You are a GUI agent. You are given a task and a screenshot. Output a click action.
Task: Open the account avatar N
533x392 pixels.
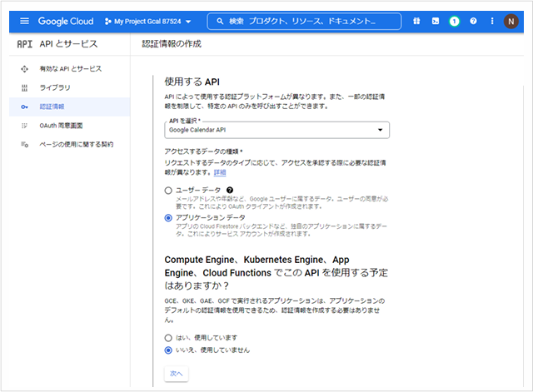[511, 22]
